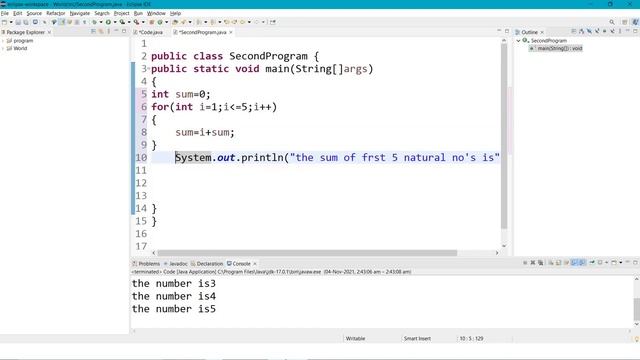Toggle Hide Non-Public Members in Outline

[604, 31]
